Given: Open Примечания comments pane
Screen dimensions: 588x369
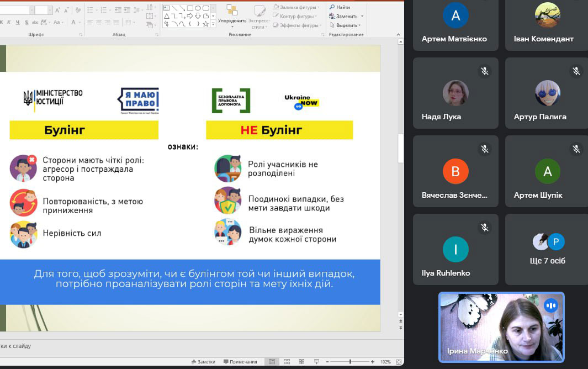Looking at the screenshot, I should 240,362.
